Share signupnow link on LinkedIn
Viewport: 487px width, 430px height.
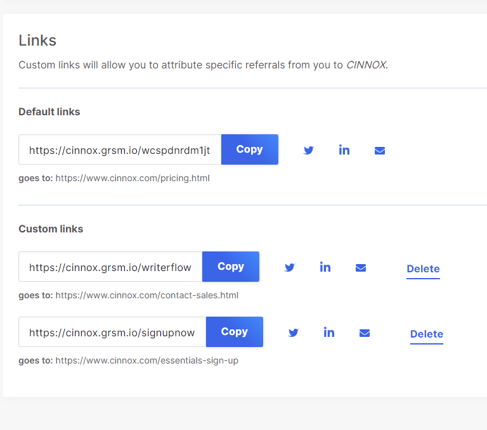tap(329, 332)
